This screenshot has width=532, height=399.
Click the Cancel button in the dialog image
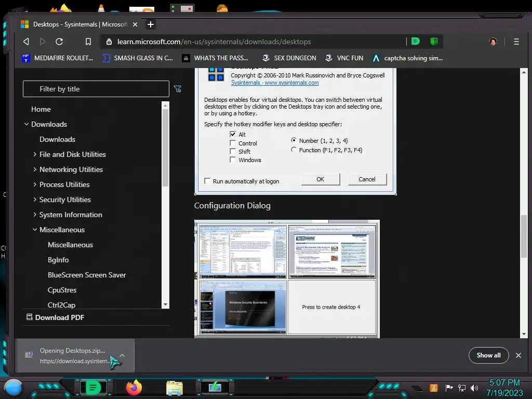coord(367,179)
